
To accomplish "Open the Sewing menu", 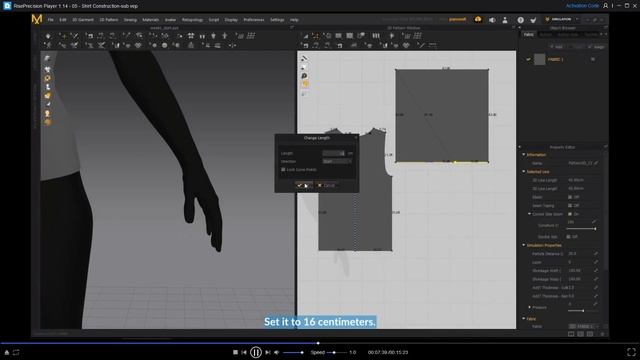I will [x=130, y=20].
